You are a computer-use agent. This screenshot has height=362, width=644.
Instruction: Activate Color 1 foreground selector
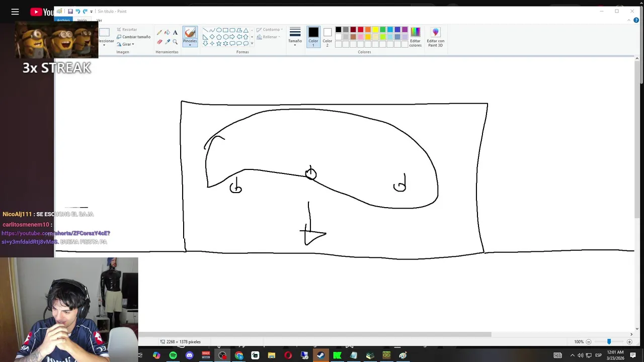tap(313, 37)
